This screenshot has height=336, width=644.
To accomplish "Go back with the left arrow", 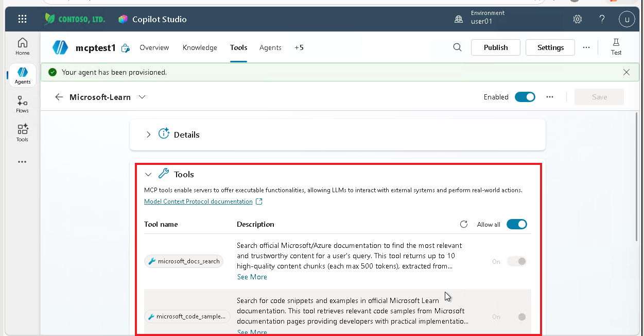I will tap(59, 97).
